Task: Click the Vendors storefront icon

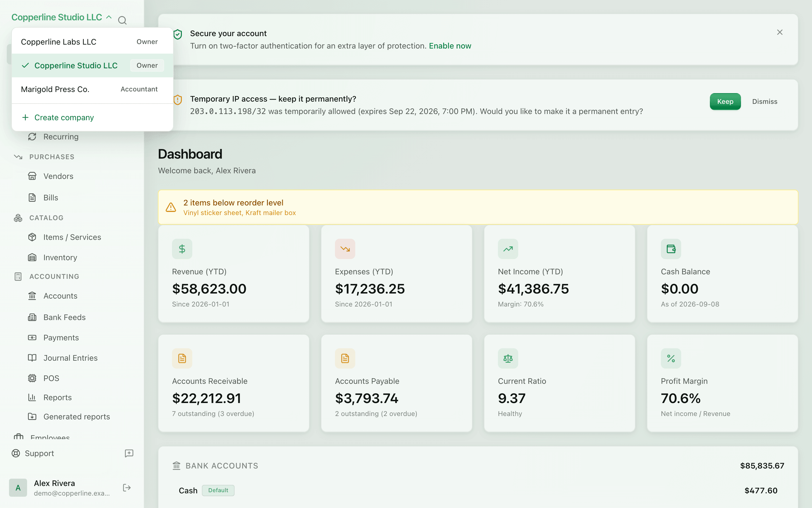Action: tap(32, 176)
